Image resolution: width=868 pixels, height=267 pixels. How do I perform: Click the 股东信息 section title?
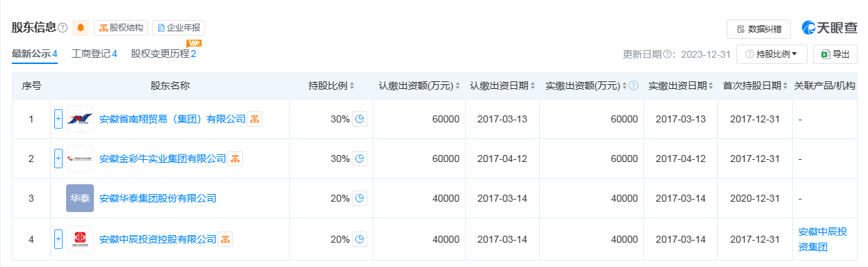[33, 28]
